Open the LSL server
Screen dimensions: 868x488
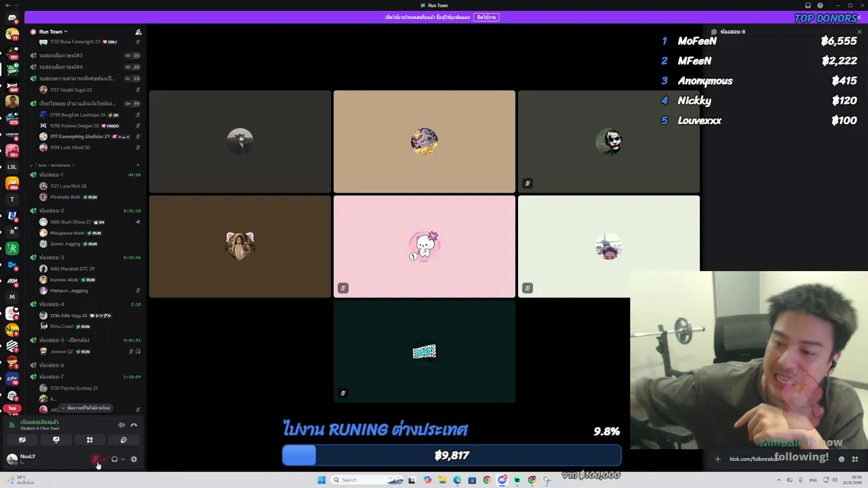(12, 167)
